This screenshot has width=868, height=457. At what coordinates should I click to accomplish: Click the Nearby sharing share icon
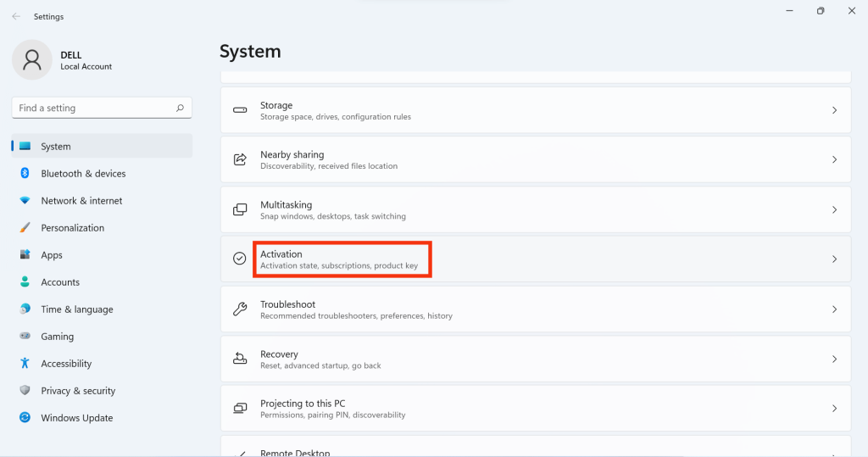click(x=240, y=159)
